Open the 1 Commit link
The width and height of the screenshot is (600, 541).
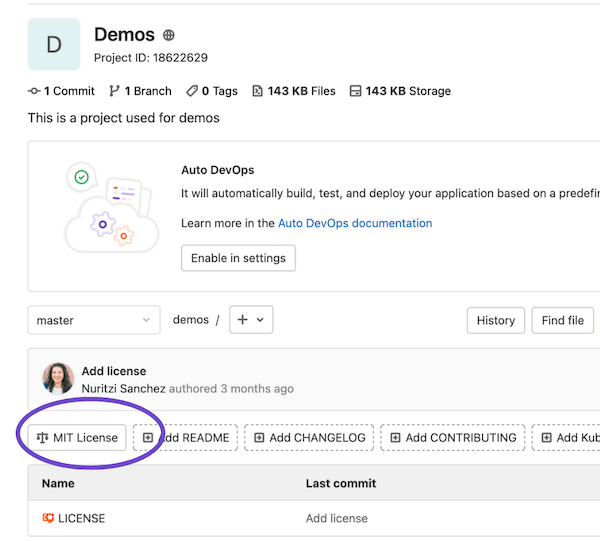coord(61,91)
